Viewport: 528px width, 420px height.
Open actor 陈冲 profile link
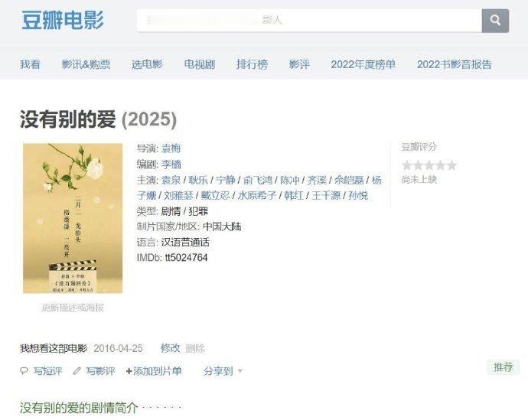tap(289, 180)
